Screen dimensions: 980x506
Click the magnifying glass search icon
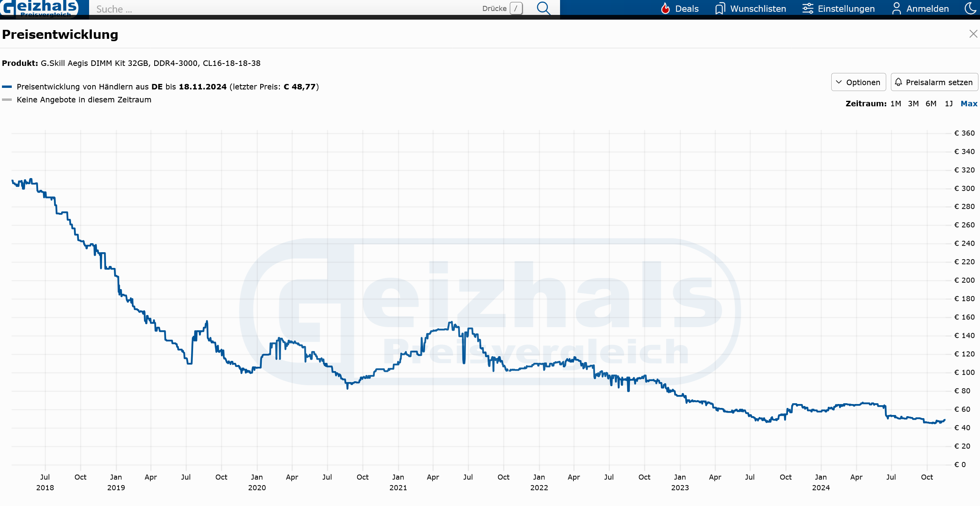(x=543, y=8)
